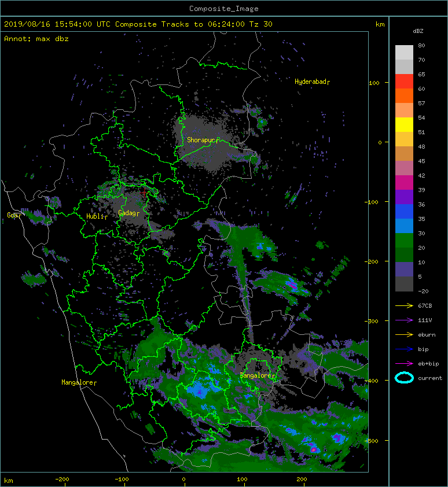Click the -100 tick label on horizontal axis
The image size is (448, 487).
coord(122,479)
